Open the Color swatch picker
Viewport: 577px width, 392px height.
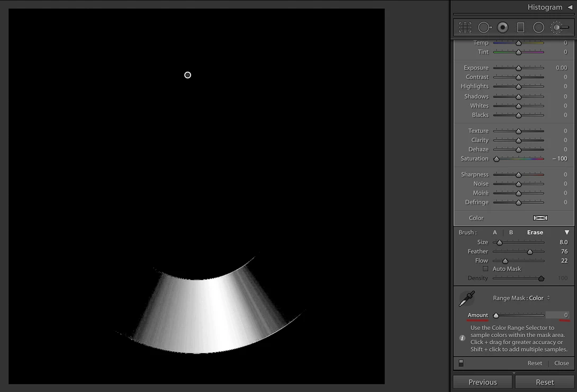coord(540,218)
